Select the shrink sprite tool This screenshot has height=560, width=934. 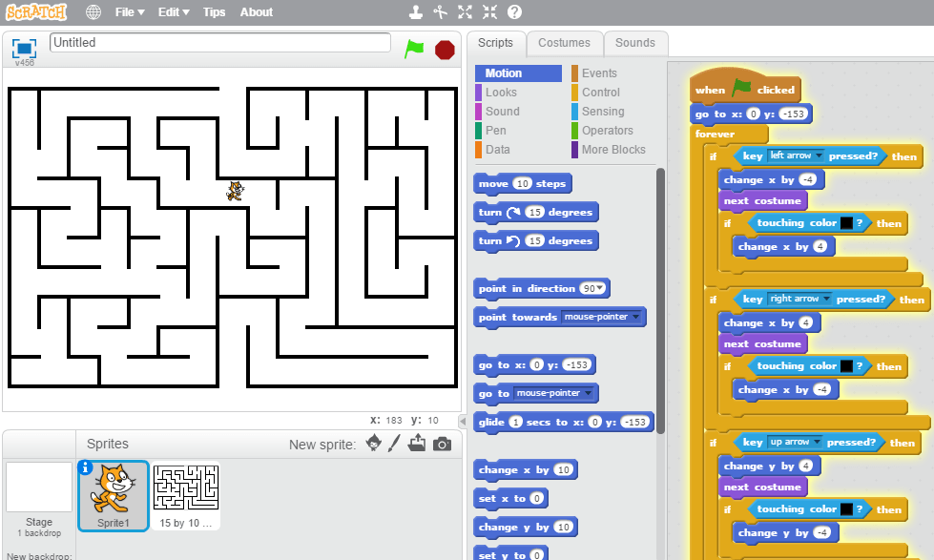(490, 11)
